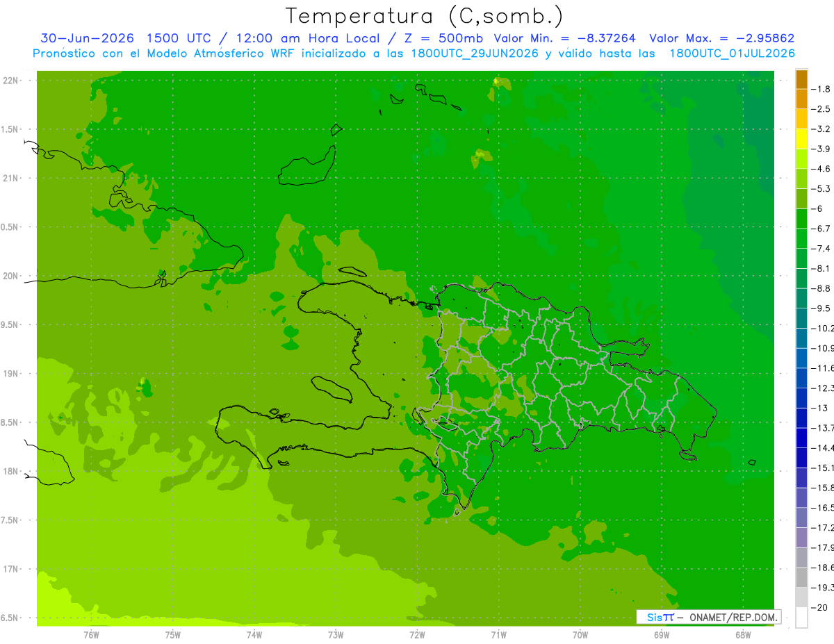This screenshot has height=644, width=834.
Task: Click the '70W' longitude label
Action: point(580,634)
